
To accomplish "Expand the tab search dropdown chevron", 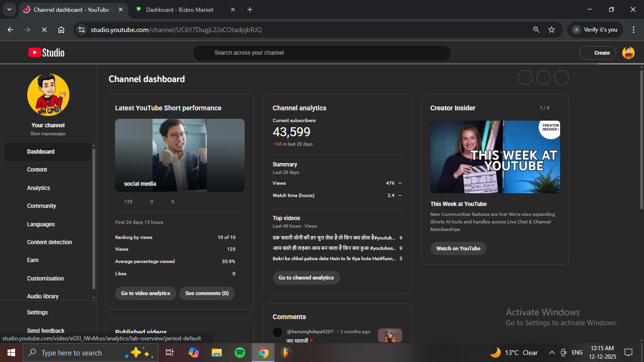I will [9, 9].
